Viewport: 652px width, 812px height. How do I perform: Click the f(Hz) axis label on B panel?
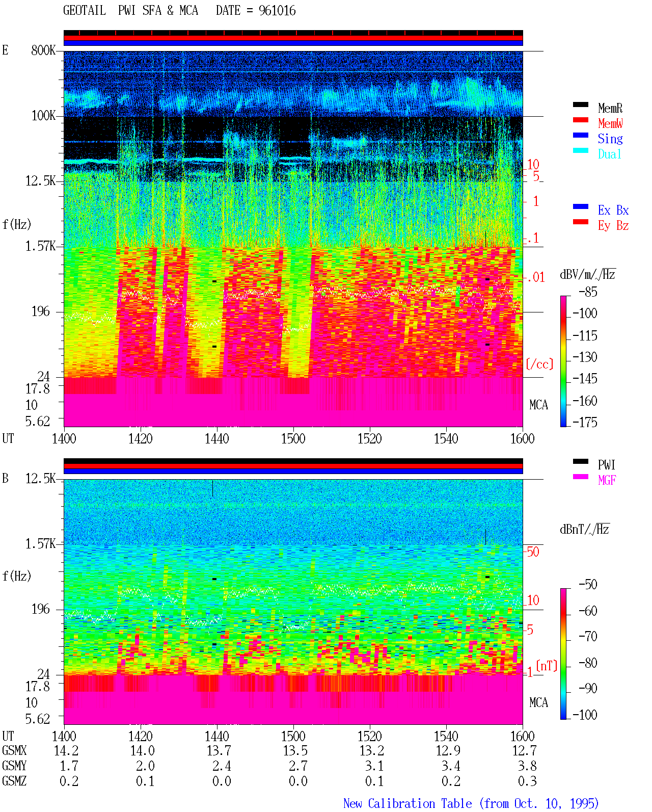[x=17, y=576]
